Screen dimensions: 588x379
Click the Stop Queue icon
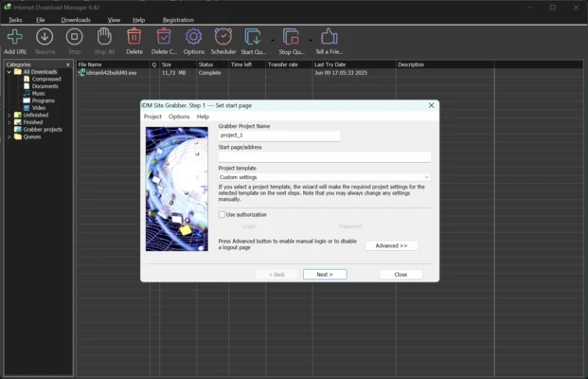tap(291, 37)
